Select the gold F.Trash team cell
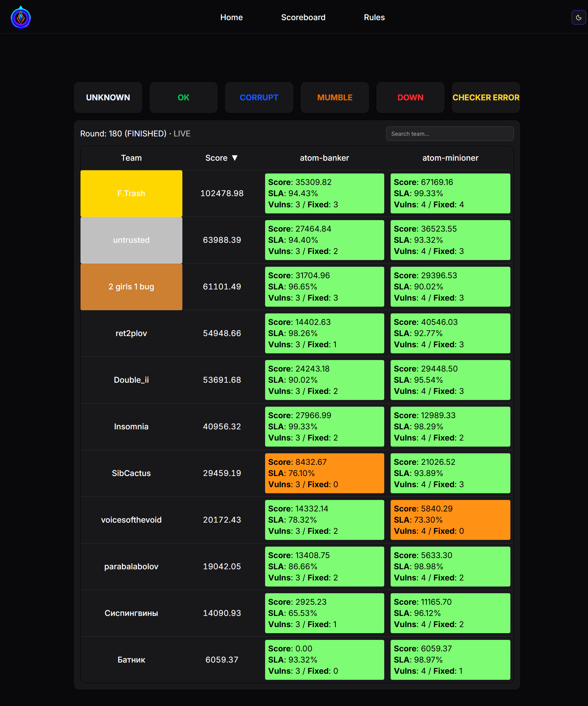Image resolution: width=588 pixels, height=706 pixels. tap(131, 193)
